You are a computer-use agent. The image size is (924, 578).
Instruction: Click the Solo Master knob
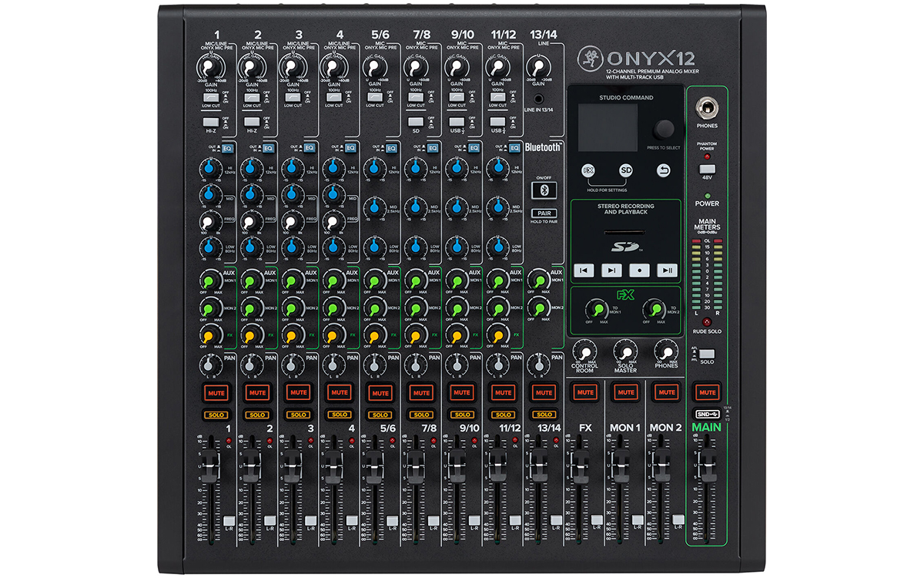625,351
